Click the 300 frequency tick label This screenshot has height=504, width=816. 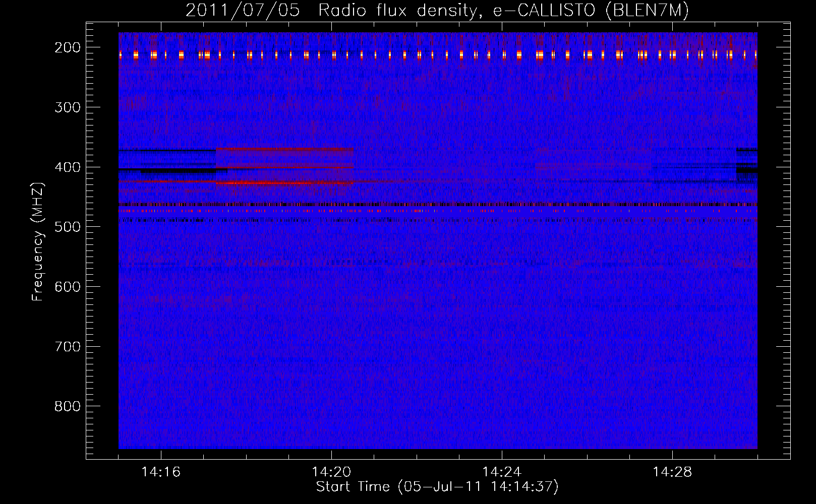pos(67,107)
